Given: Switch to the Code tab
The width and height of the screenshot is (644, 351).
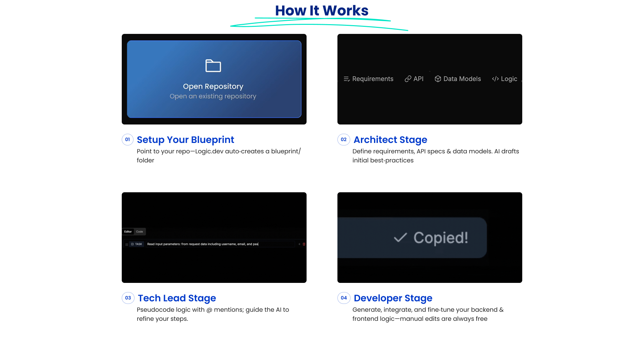Looking at the screenshot, I should [140, 232].
